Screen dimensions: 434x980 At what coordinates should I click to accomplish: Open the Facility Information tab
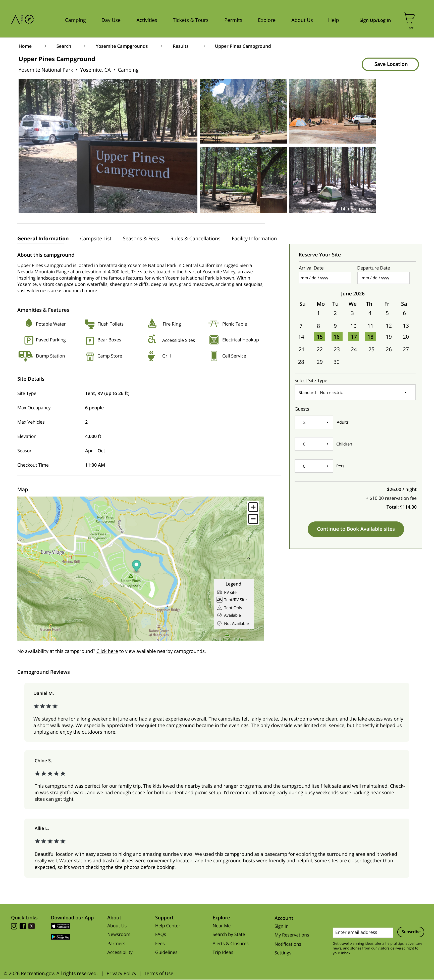click(254, 239)
